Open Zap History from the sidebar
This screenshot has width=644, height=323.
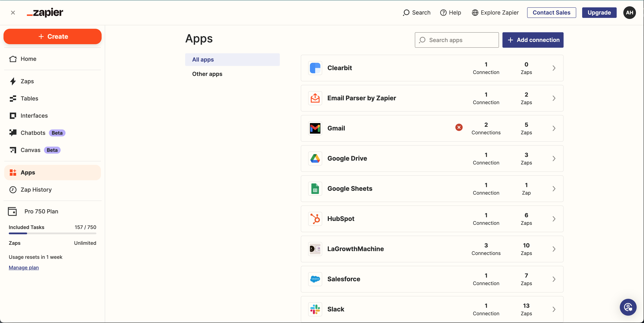(36, 190)
